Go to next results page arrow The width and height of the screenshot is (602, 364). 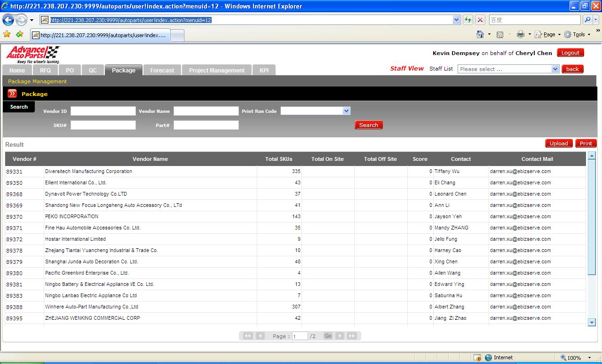point(340,336)
